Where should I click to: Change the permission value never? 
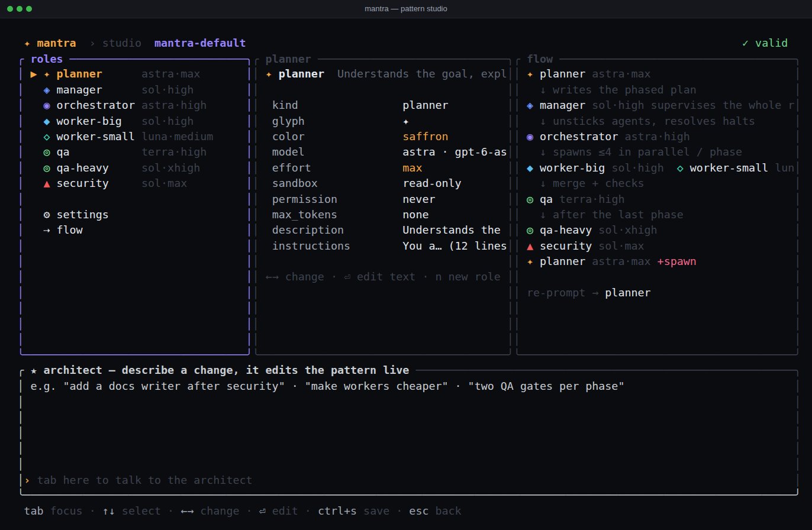point(419,199)
